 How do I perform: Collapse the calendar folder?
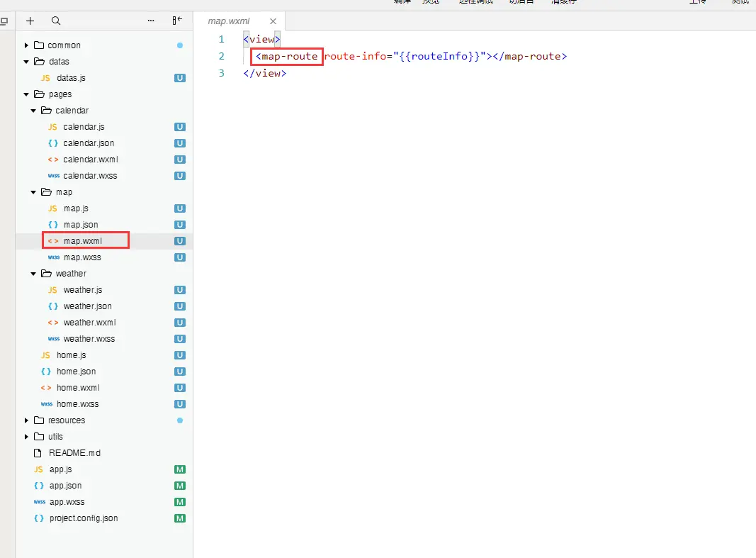(x=33, y=111)
